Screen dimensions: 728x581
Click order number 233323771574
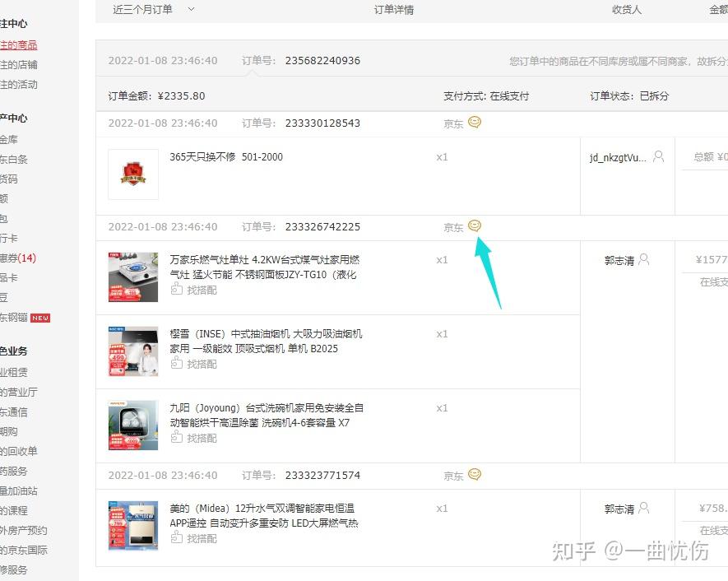pos(322,475)
